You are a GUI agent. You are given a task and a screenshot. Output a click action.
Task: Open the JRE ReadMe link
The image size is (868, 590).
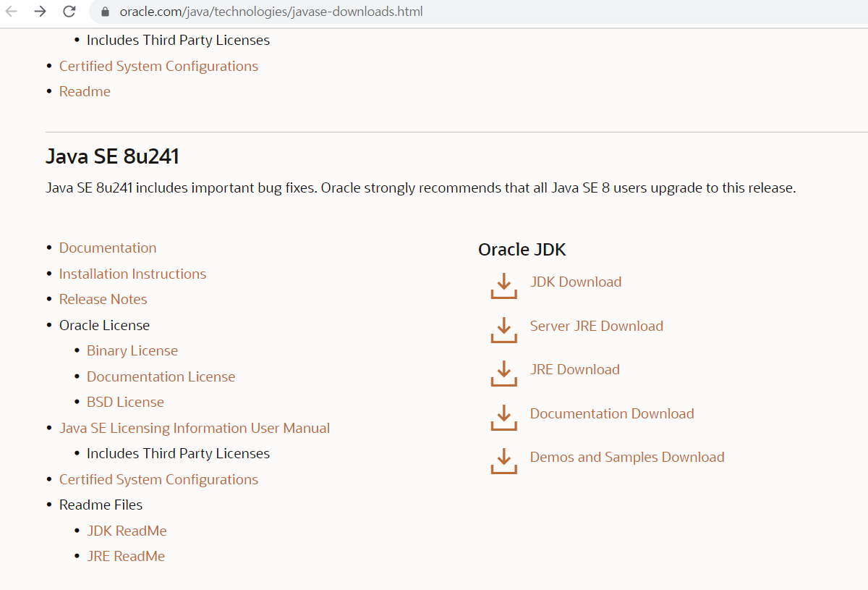click(126, 557)
